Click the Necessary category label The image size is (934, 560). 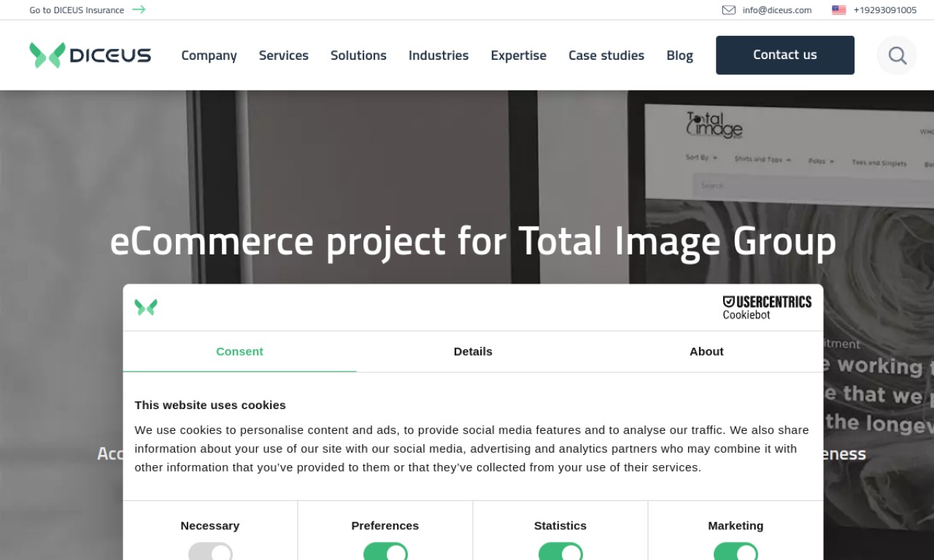(210, 526)
